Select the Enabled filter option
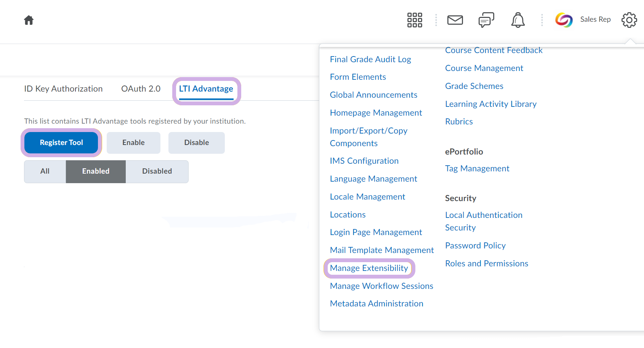Image resolution: width=644 pixels, height=348 pixels. (96, 171)
